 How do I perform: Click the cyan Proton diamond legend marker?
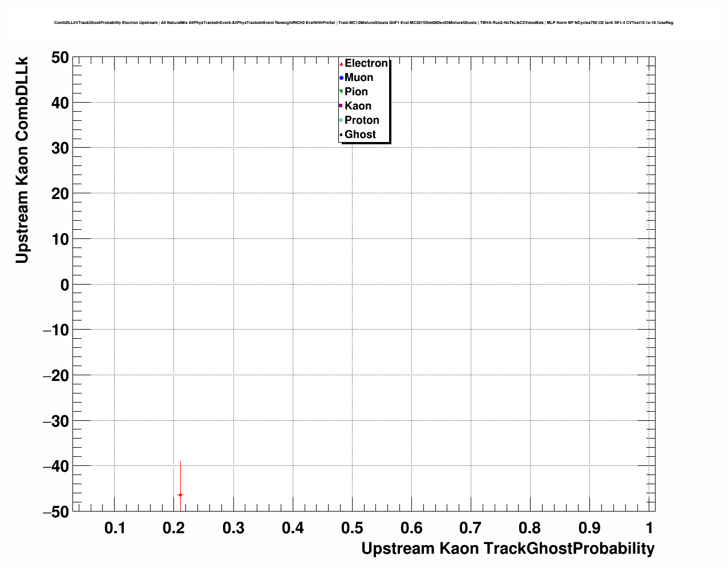(x=341, y=120)
